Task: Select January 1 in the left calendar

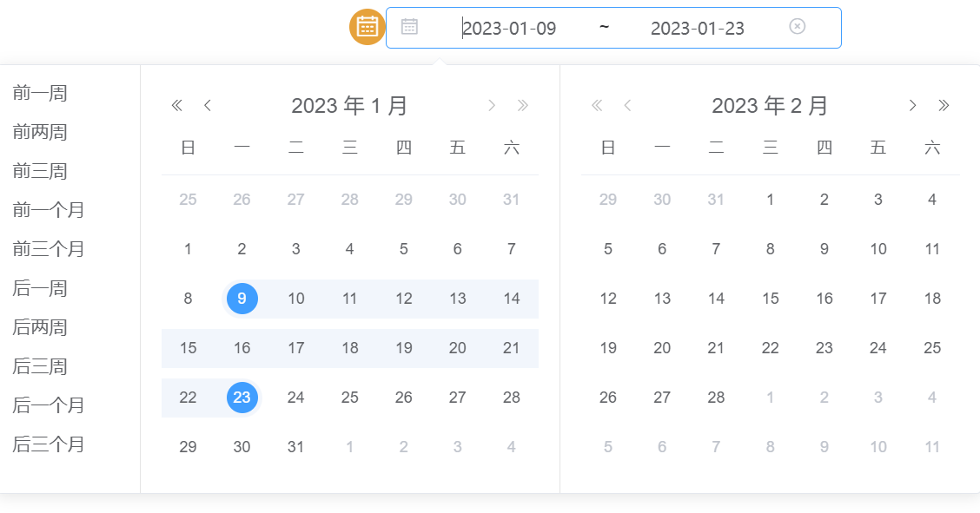Action: coord(188,249)
